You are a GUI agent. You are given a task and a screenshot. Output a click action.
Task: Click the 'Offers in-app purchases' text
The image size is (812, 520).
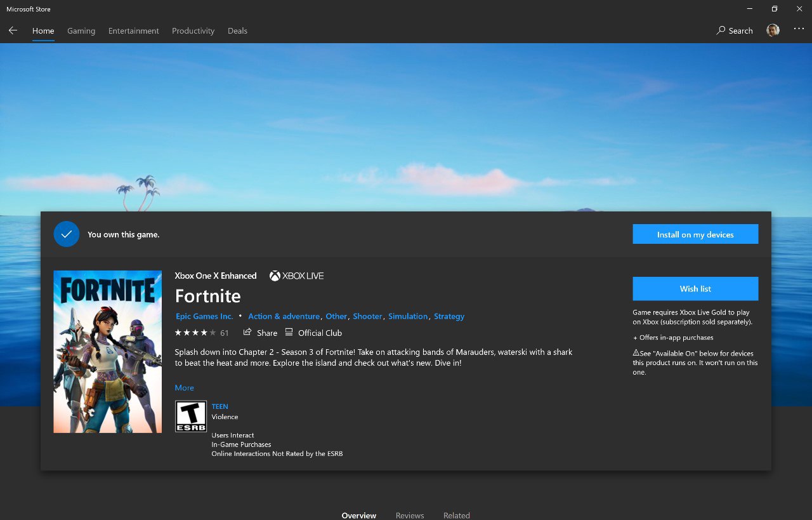pyautogui.click(x=673, y=338)
